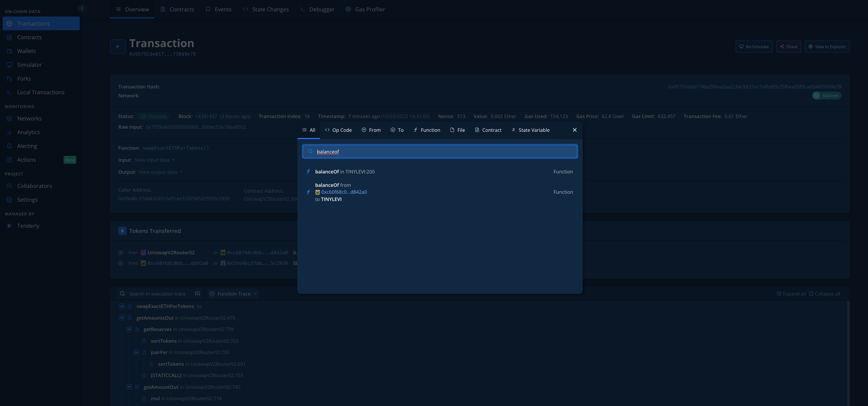Click the Search in execution trace field
The width and height of the screenshot is (868, 406).
(x=157, y=294)
